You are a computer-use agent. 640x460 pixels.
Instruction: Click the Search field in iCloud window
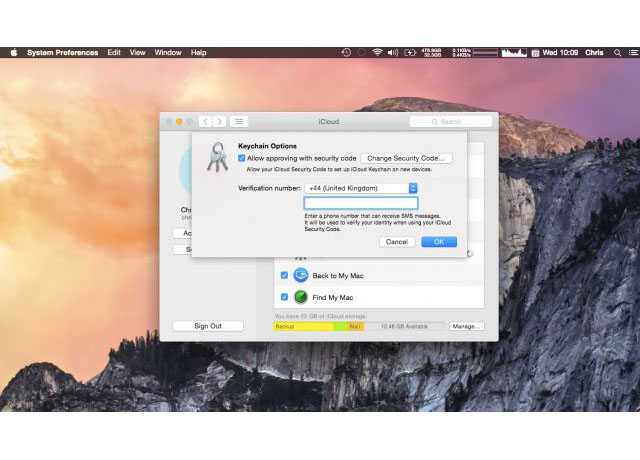pyautogui.click(x=451, y=122)
